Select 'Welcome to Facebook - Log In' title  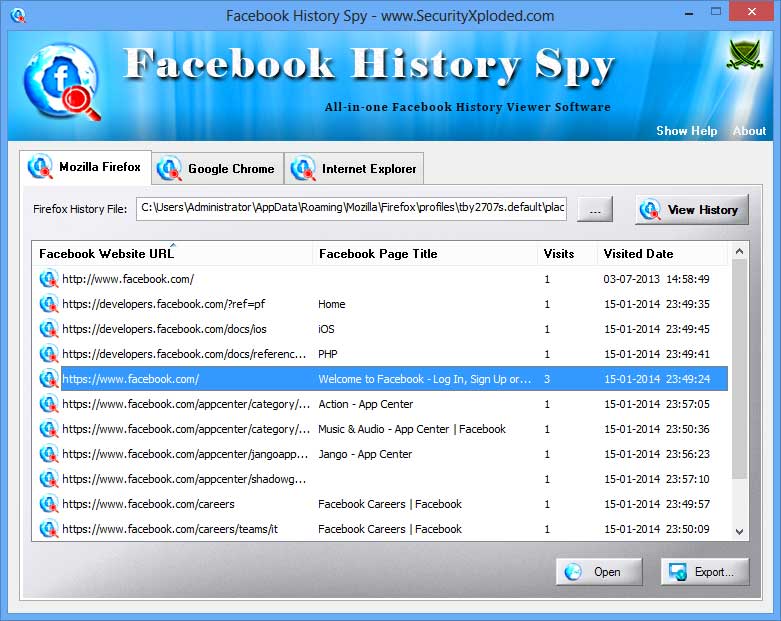point(425,379)
